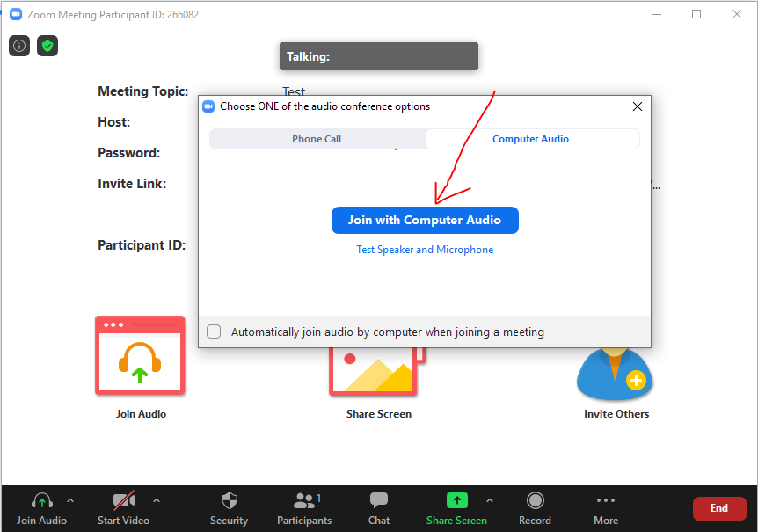The image size is (758, 532).
Task: Click the dialog title "Choose ONE of the audio conference options"
Action: coord(324,106)
